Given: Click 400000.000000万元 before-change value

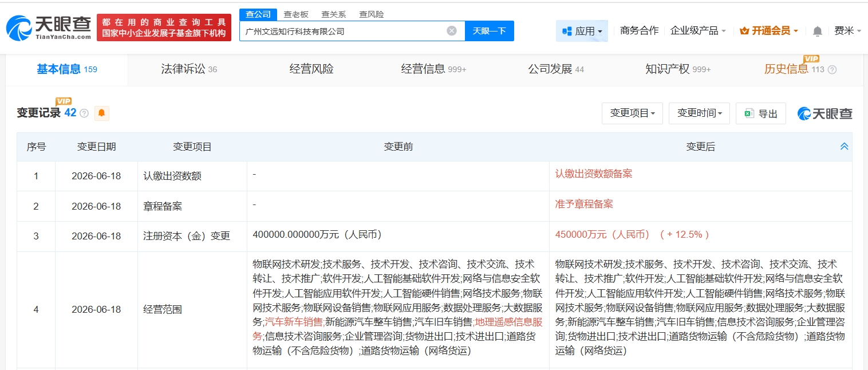Looking at the screenshot, I should [x=317, y=234].
